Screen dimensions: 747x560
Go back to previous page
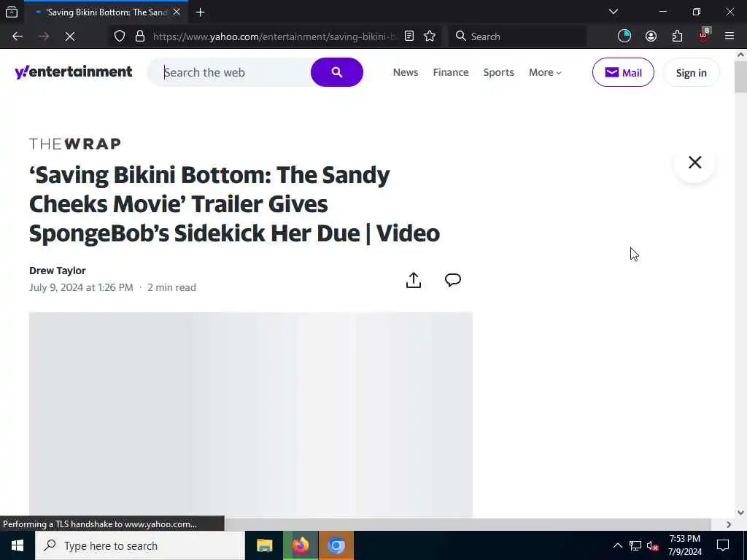coord(18,36)
